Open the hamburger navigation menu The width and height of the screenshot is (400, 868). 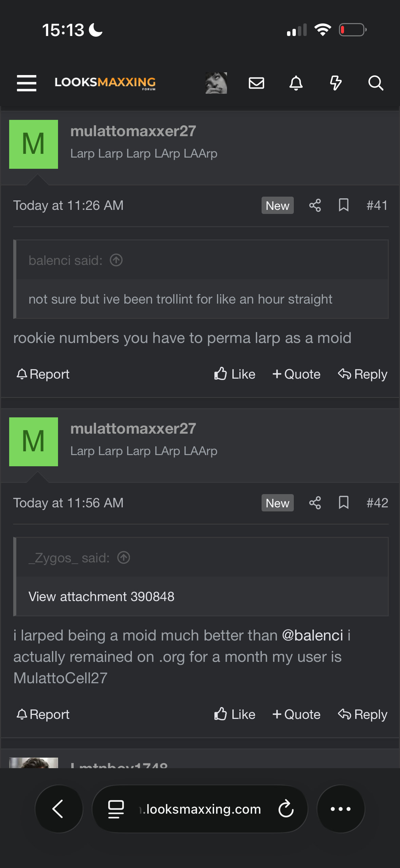tap(26, 83)
